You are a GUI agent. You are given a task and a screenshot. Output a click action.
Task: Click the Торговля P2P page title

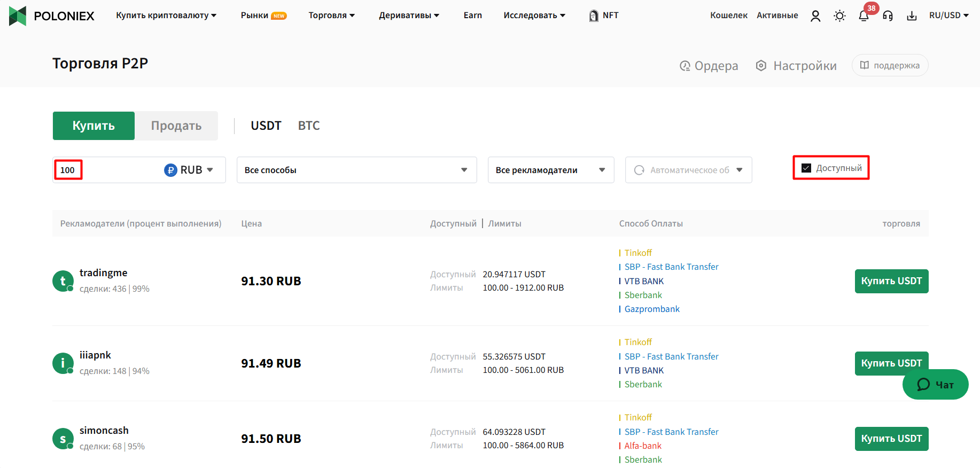click(100, 64)
